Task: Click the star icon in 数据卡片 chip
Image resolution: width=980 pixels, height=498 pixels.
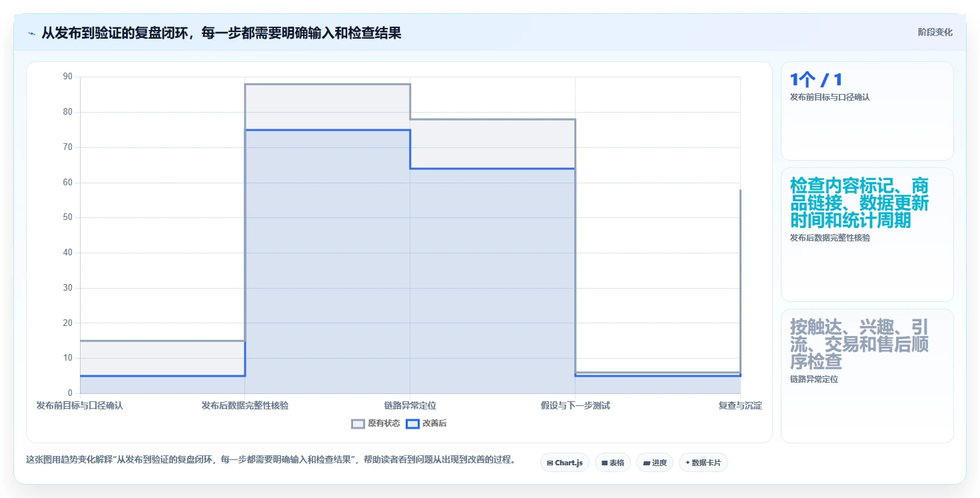Action: 688,462
